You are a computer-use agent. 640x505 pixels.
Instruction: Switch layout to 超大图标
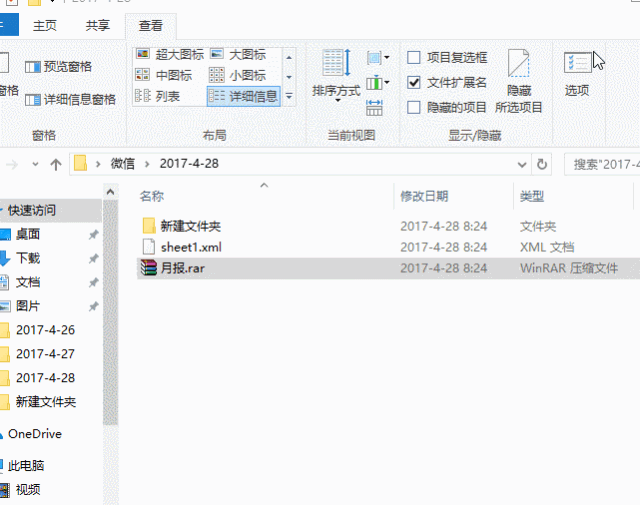coord(170,54)
